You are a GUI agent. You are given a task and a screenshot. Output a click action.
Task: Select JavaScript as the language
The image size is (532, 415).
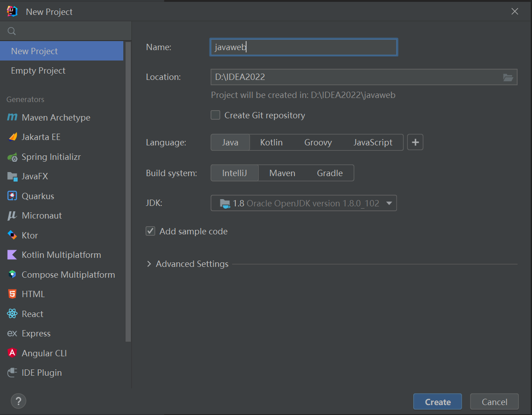pos(373,143)
